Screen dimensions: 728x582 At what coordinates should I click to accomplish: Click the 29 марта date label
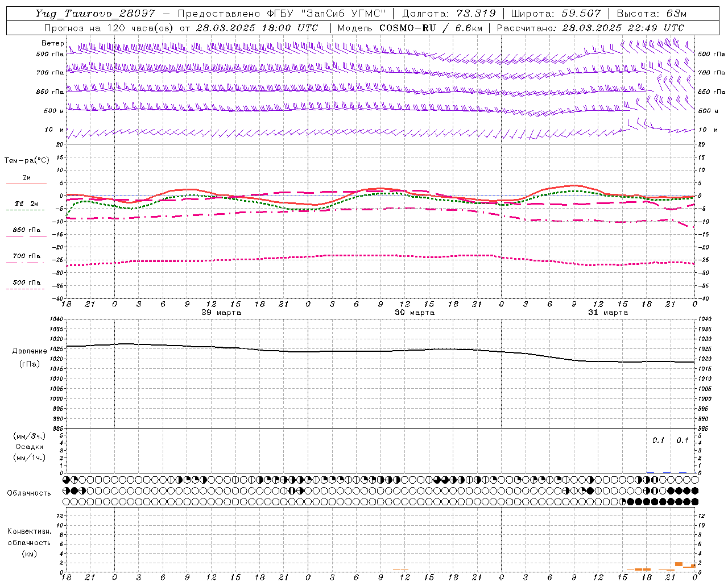coord(221,313)
